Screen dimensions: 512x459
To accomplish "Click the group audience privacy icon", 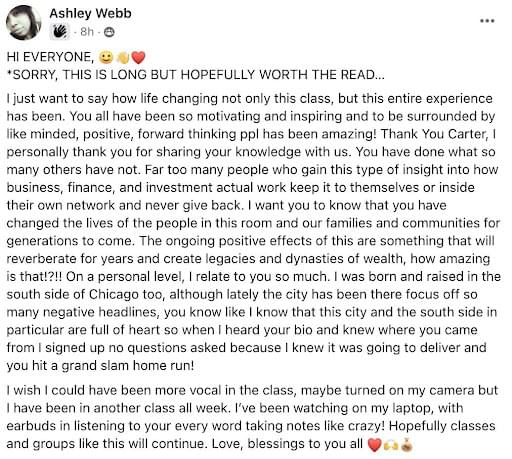I will pos(109,32).
